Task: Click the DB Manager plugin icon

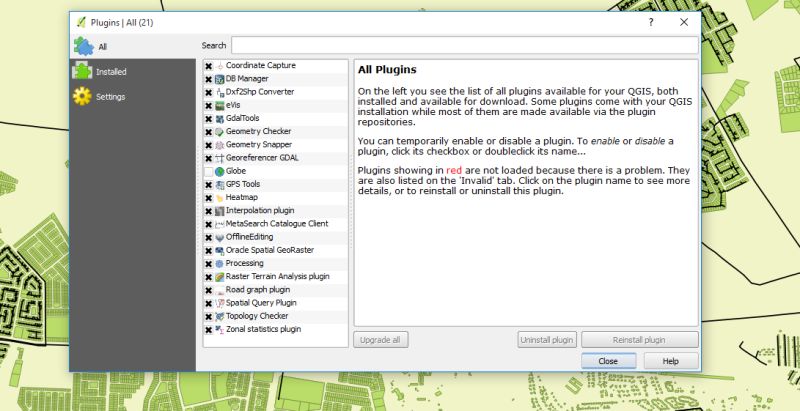Action: pos(219,79)
